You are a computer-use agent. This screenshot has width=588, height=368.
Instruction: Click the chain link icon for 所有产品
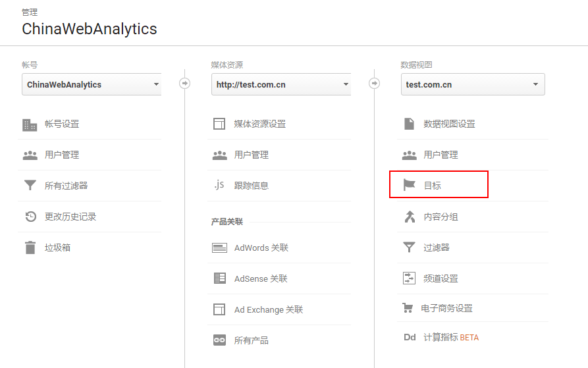click(219, 340)
